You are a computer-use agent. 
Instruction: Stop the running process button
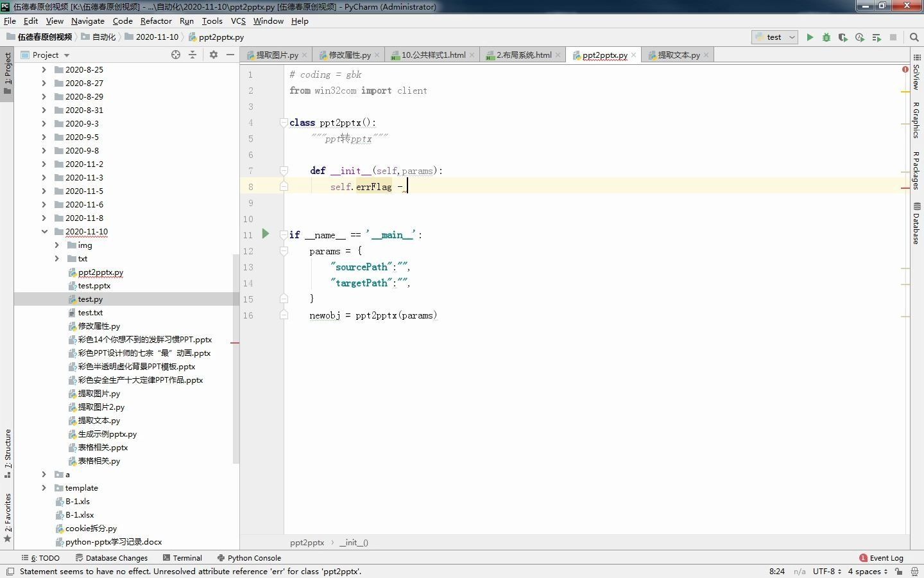point(893,37)
